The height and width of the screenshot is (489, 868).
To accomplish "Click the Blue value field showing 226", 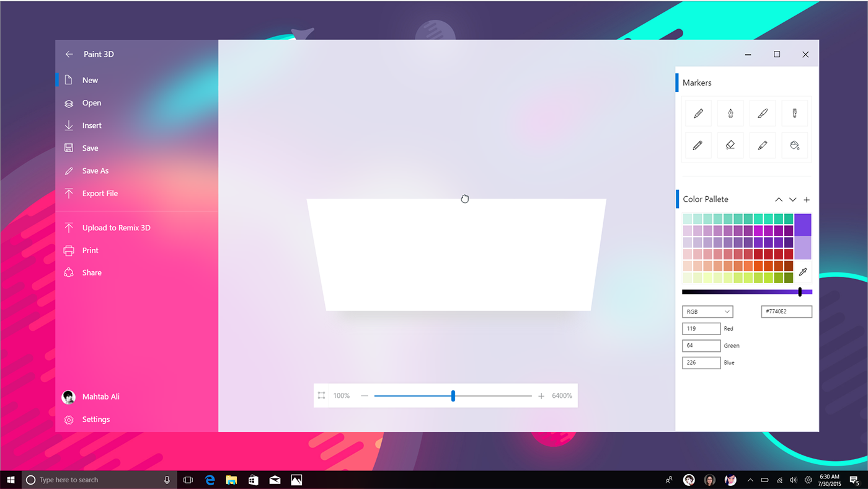I will click(x=701, y=362).
